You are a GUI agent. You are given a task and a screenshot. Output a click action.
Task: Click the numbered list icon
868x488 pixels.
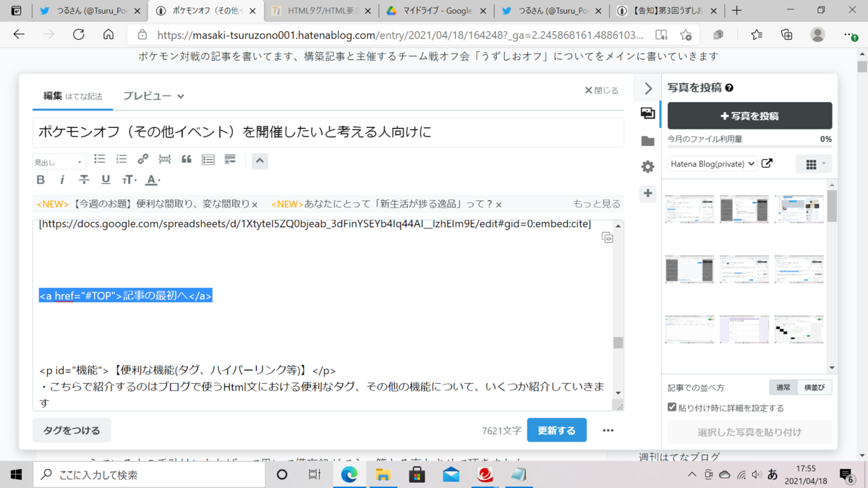point(121,158)
